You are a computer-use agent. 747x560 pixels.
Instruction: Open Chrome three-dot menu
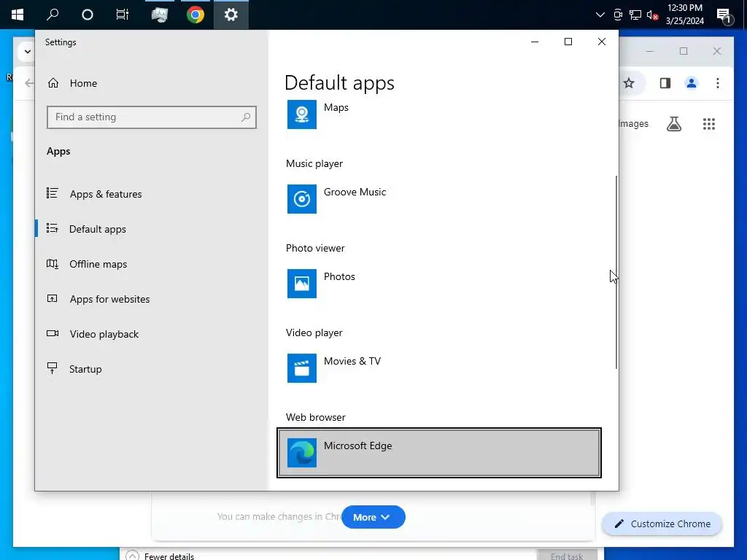coord(718,83)
